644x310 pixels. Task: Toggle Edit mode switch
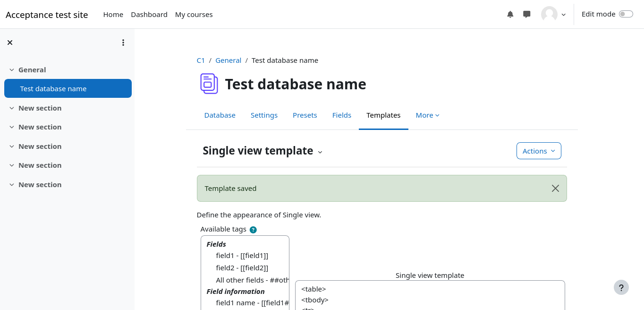[626, 14]
